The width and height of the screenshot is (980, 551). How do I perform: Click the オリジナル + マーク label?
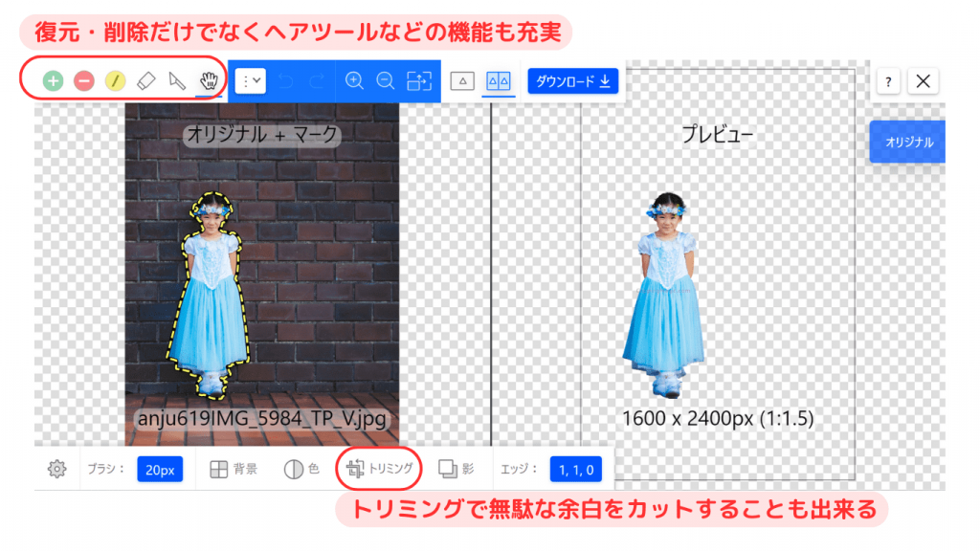[262, 134]
